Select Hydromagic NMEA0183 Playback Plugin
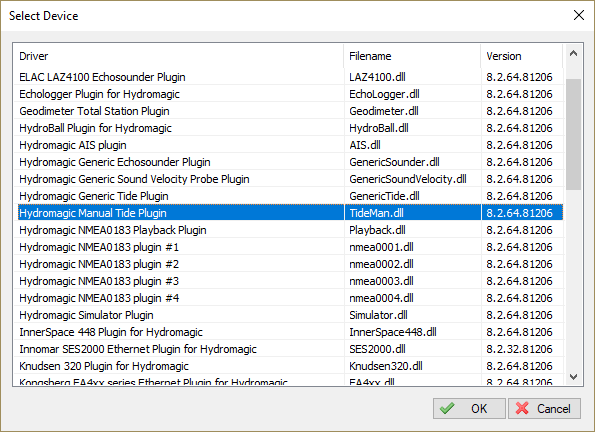The width and height of the screenshot is (595, 432). 113,230
